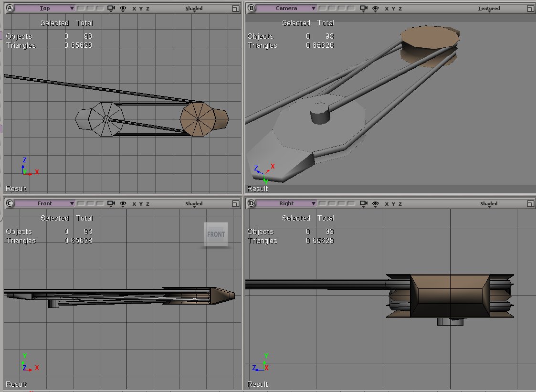
Task: Click the FRONT view cube in Front viewport
Action: [216, 234]
